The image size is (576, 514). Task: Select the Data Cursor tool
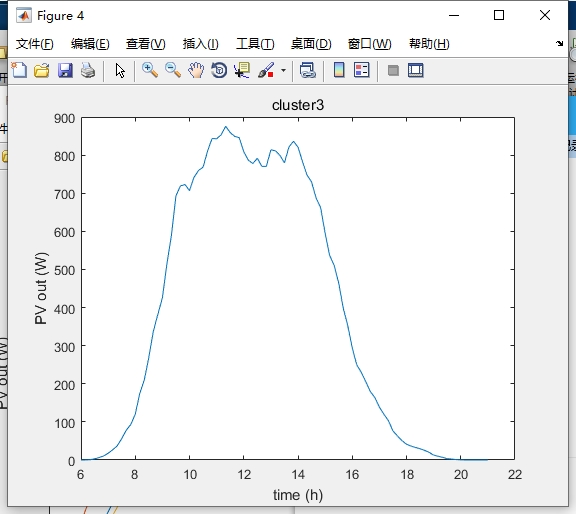pyautogui.click(x=242, y=70)
